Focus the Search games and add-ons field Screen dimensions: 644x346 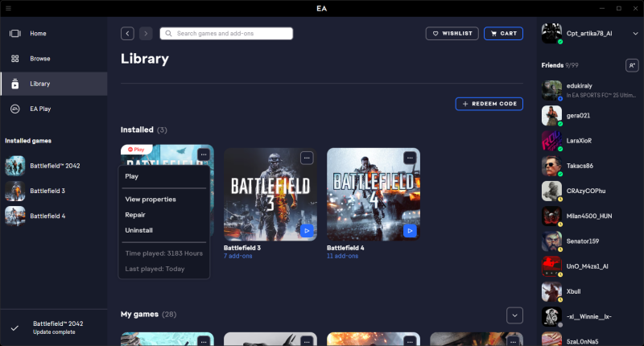pyautogui.click(x=226, y=33)
